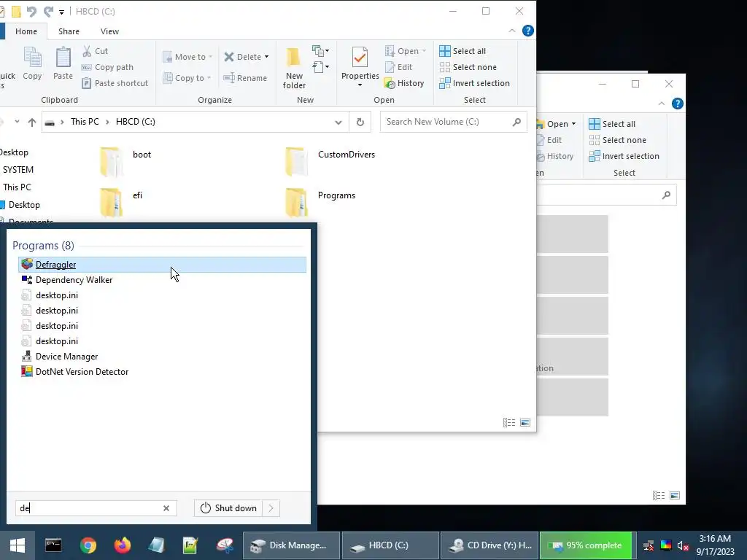Switch to the Home ribbon tab
The width and height of the screenshot is (747, 560).
[x=26, y=31]
